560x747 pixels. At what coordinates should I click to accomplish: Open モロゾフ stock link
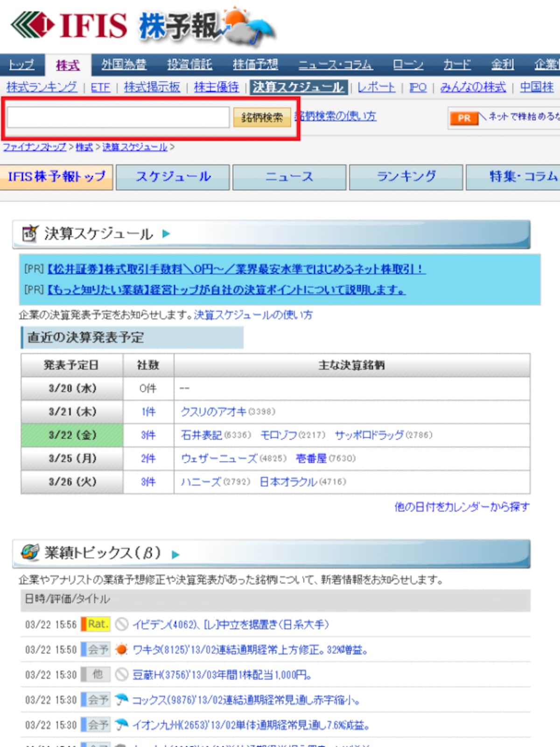[279, 435]
